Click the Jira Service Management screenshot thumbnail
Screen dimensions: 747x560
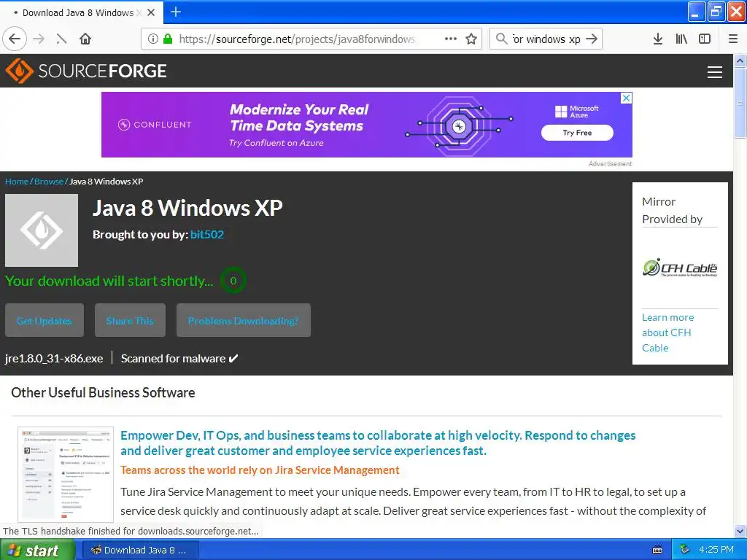pyautogui.click(x=66, y=474)
